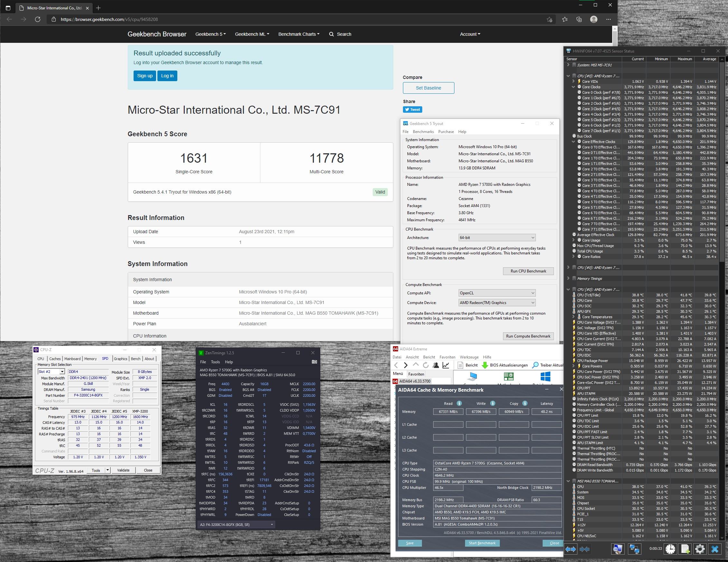Open browser collections icon
728x562 pixels.
[x=579, y=19]
